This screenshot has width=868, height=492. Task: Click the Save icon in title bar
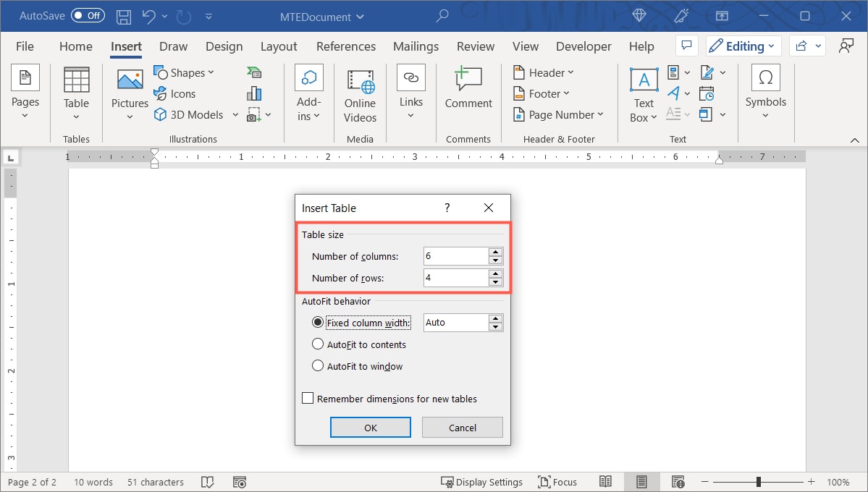coord(124,16)
